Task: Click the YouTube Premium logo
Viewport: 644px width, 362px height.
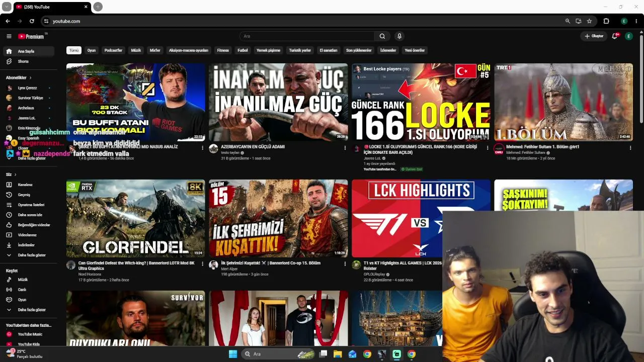Action: coord(31,36)
